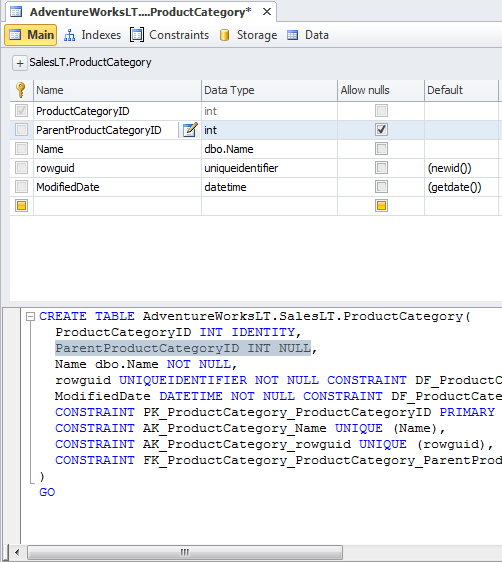Toggle Allow nulls for ModifiedDate
502x562 pixels.
(x=381, y=187)
